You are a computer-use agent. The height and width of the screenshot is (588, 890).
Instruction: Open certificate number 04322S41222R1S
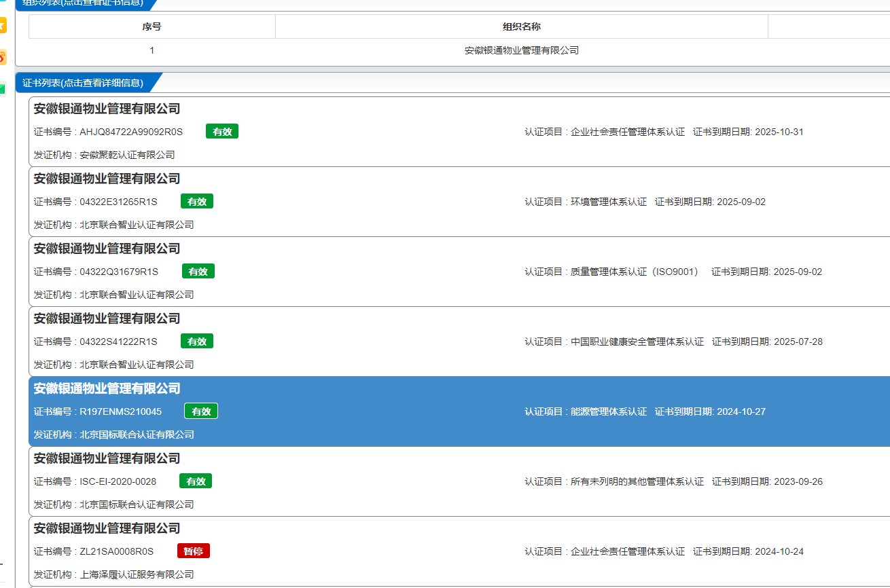(x=118, y=342)
